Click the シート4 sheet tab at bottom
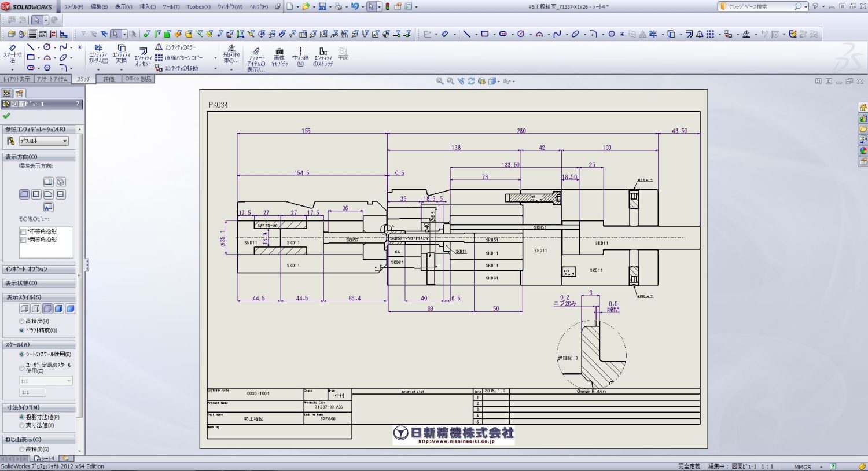The image size is (868, 471). coord(45,458)
